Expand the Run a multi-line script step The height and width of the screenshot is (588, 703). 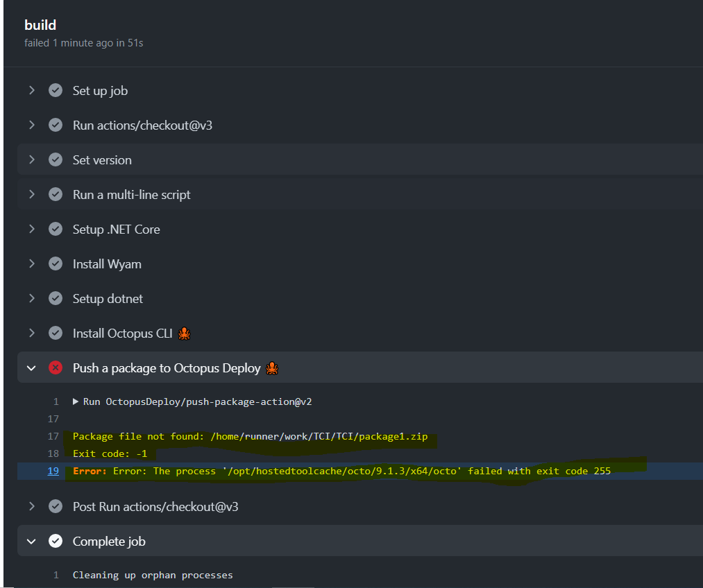pyautogui.click(x=31, y=194)
